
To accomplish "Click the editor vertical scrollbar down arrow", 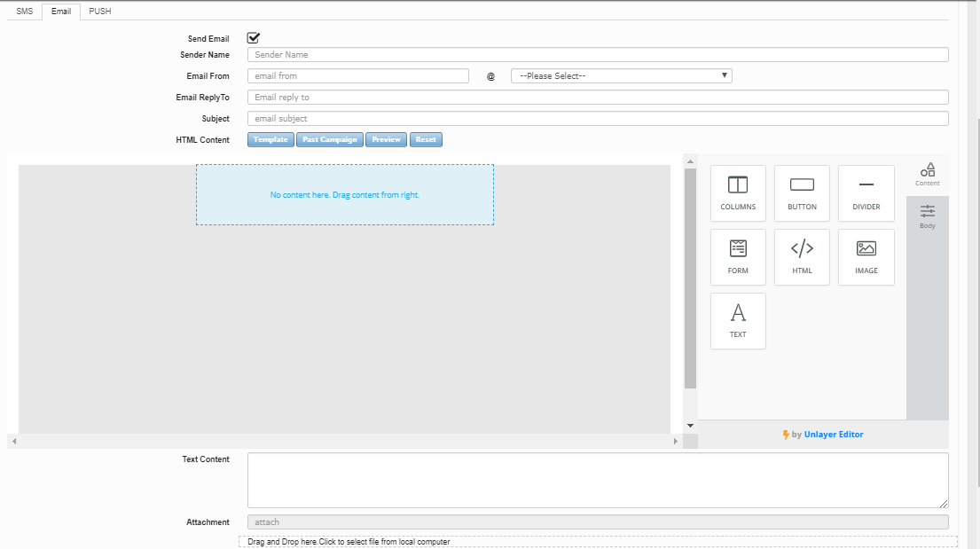I will pos(690,426).
